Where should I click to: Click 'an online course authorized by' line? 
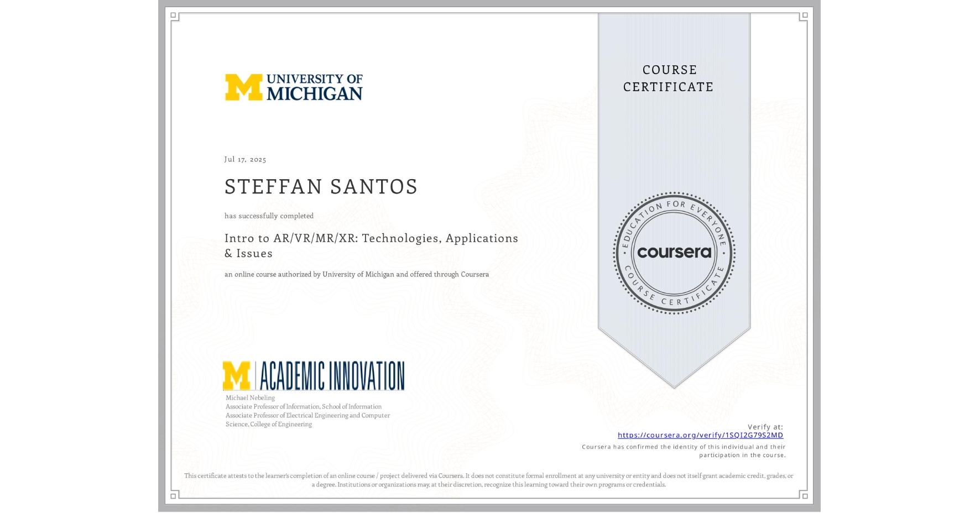pyautogui.click(x=357, y=274)
